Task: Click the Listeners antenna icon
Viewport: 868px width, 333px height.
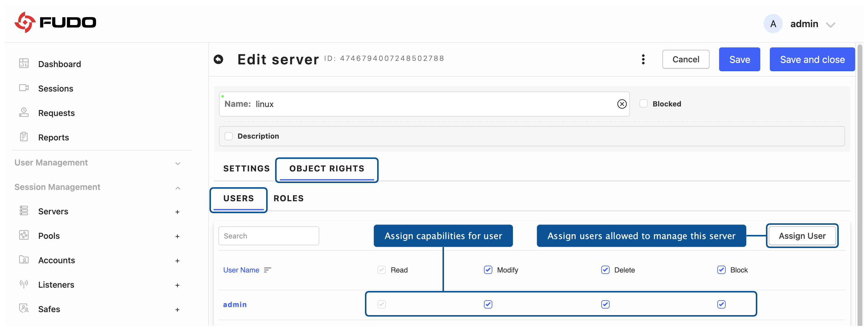Action: [24, 284]
